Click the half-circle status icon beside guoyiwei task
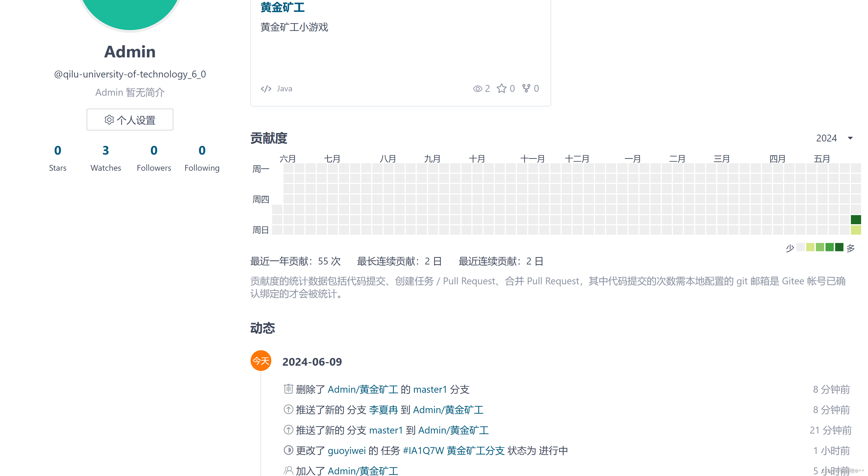Image resolution: width=868 pixels, height=476 pixels. [288, 450]
